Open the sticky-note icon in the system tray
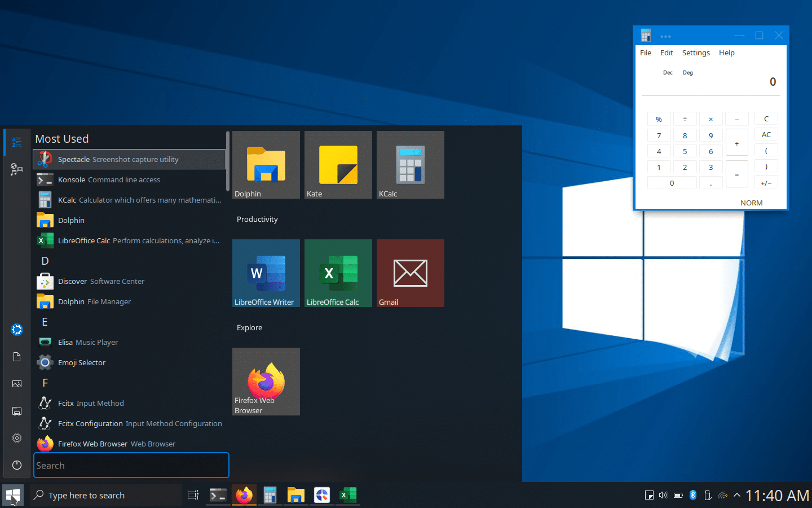Image resolution: width=812 pixels, height=508 pixels. click(649, 495)
